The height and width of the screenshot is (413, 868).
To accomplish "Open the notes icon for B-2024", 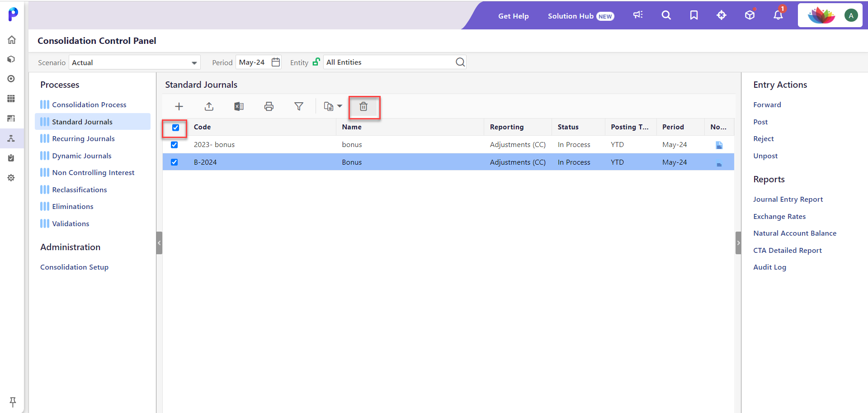I will pos(719,165).
